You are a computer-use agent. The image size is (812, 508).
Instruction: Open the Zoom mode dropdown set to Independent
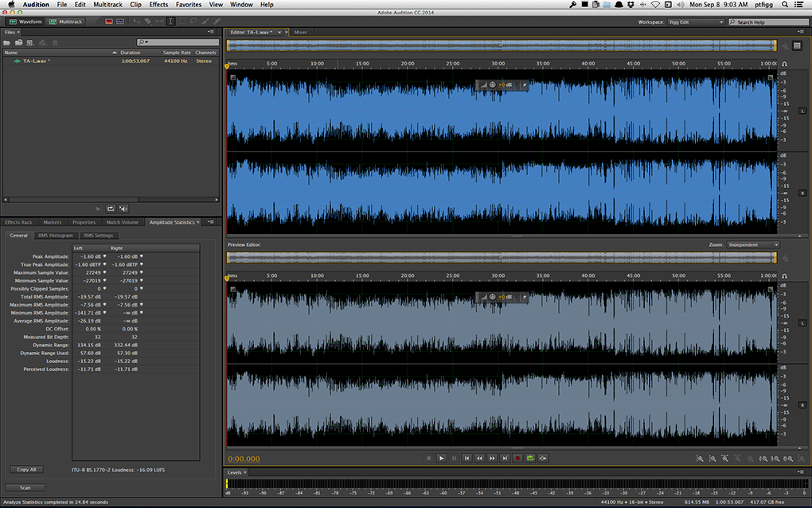pyautogui.click(x=751, y=244)
